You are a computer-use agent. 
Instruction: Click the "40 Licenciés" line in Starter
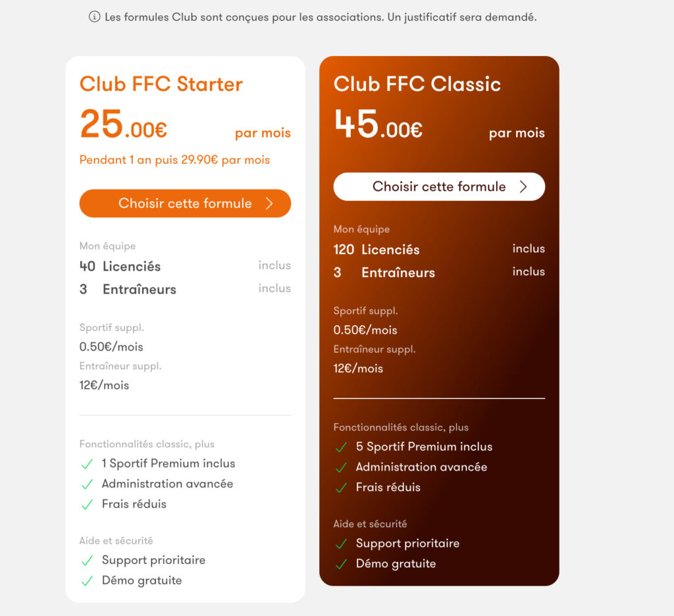click(120, 267)
